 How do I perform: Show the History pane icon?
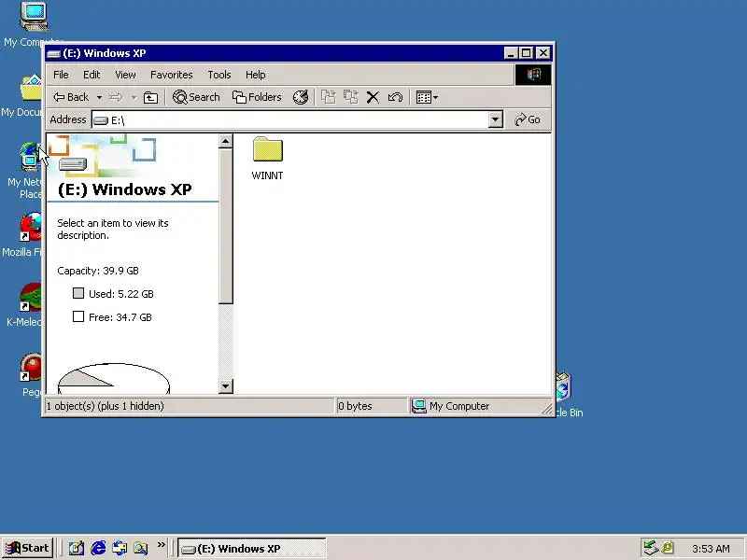[301, 97]
